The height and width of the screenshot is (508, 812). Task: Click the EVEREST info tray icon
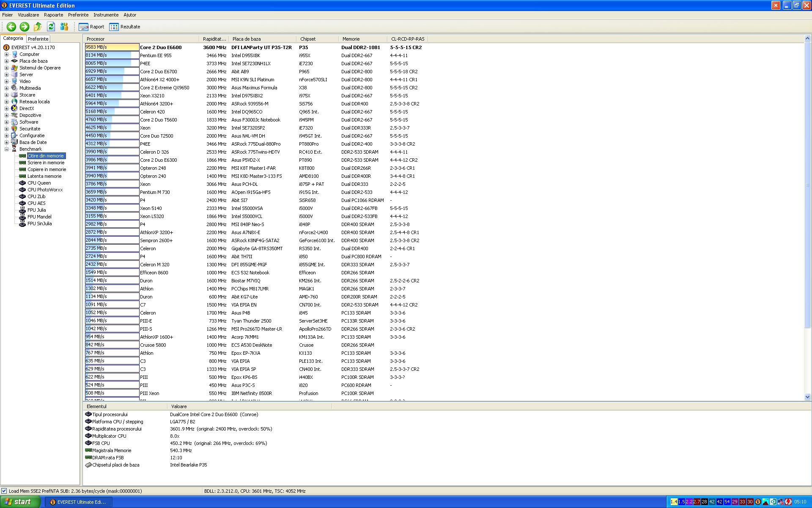point(758,502)
